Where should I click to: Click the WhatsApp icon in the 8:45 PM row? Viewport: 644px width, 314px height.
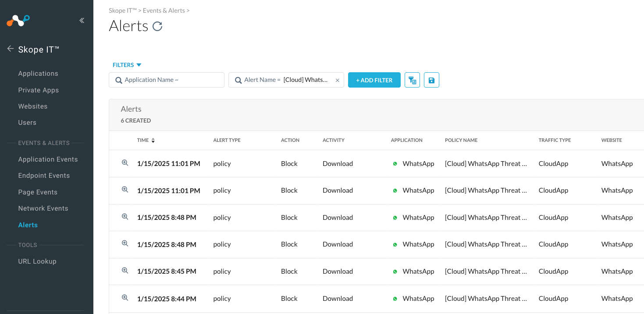[x=395, y=272]
